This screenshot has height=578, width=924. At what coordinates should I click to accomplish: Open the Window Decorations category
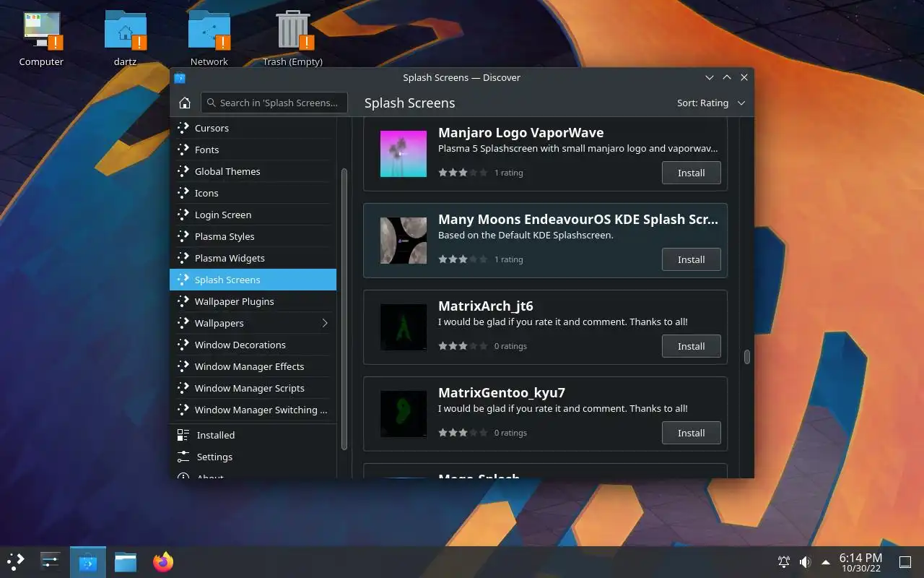[253, 345]
